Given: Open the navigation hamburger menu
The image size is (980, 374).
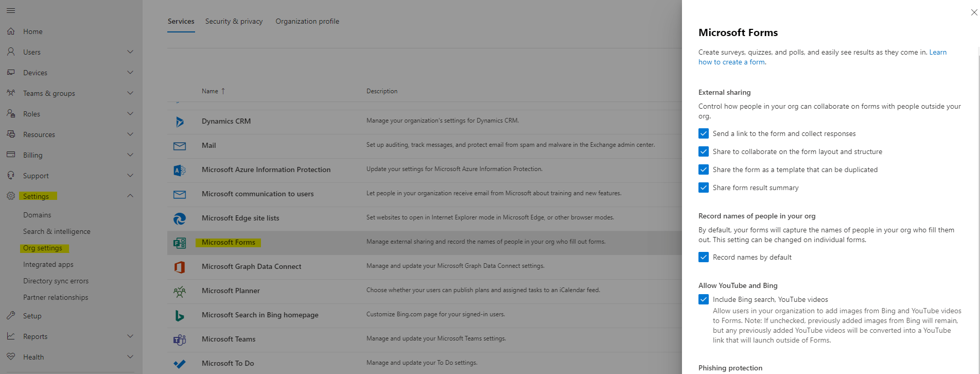Looking at the screenshot, I should [x=11, y=10].
